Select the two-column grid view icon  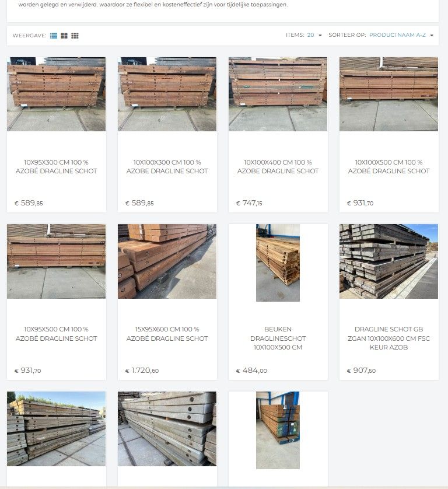pos(64,36)
